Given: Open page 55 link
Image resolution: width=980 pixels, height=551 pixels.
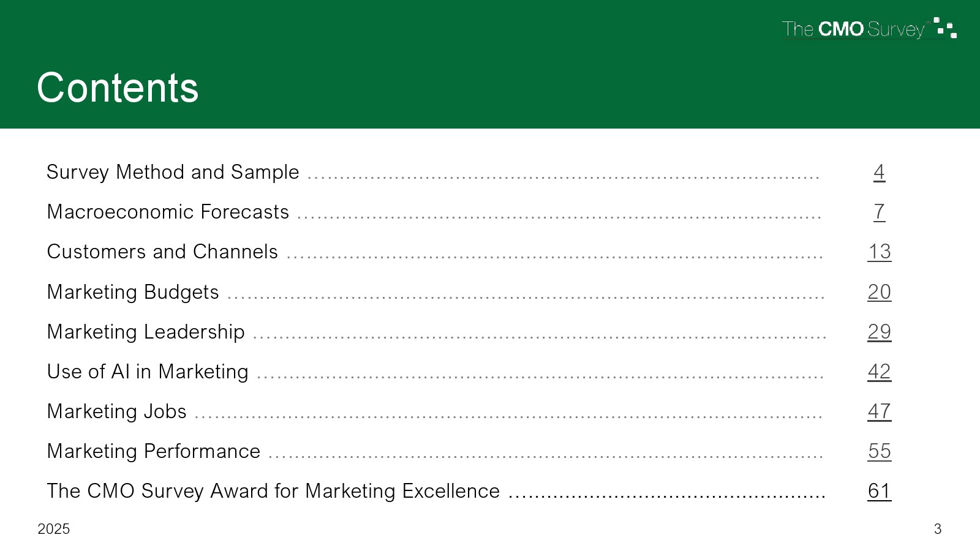Looking at the screenshot, I should click(879, 451).
